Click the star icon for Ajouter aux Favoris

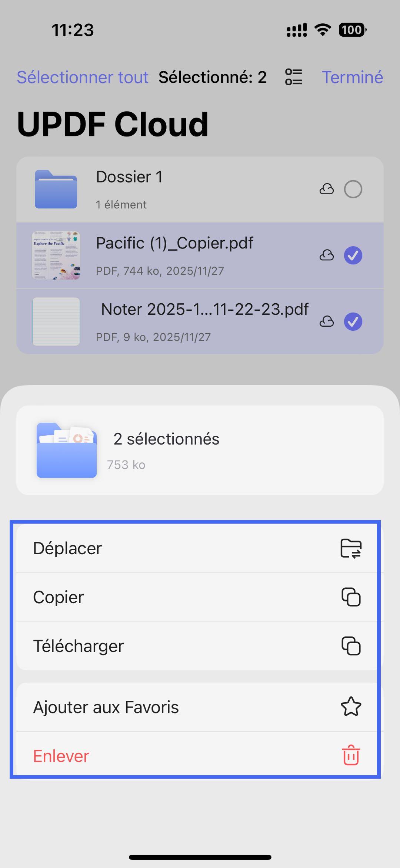351,706
